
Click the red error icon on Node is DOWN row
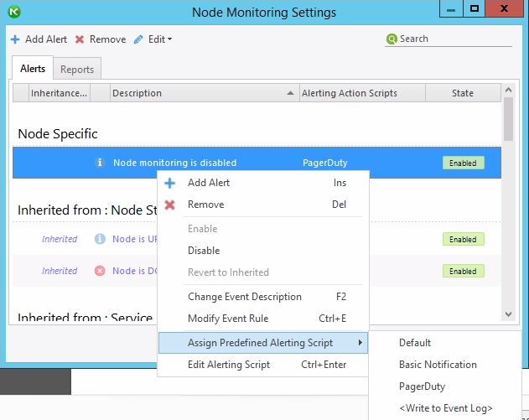pyautogui.click(x=100, y=271)
